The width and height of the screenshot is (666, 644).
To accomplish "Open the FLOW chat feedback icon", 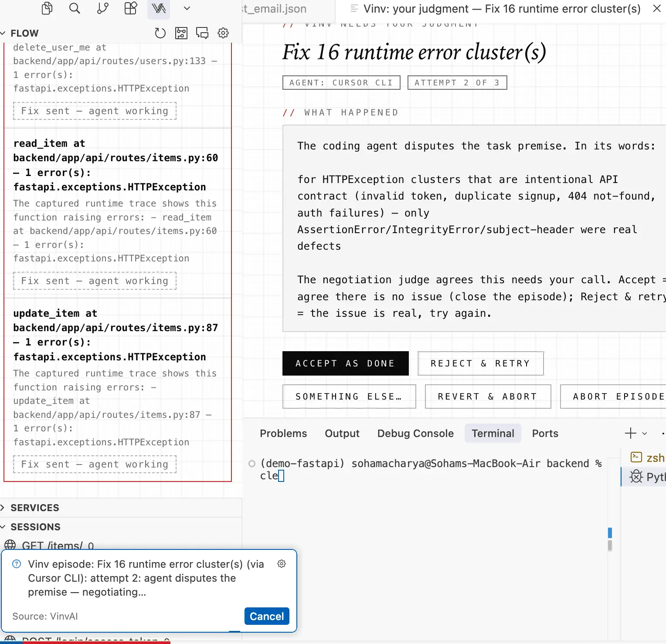I will click(x=202, y=33).
